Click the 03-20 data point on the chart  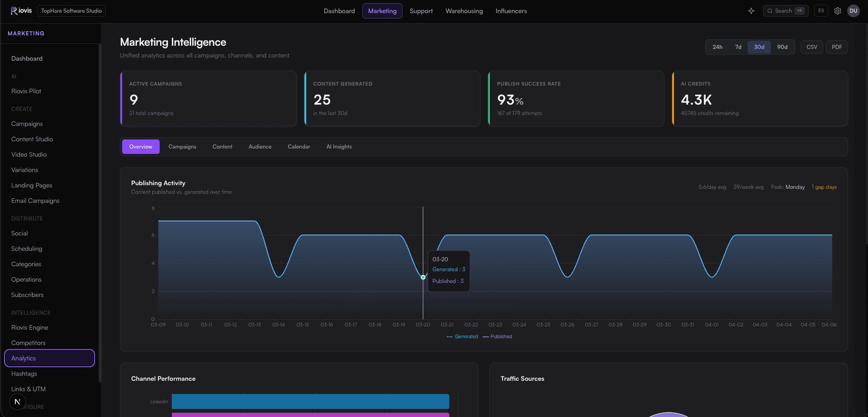point(423,277)
